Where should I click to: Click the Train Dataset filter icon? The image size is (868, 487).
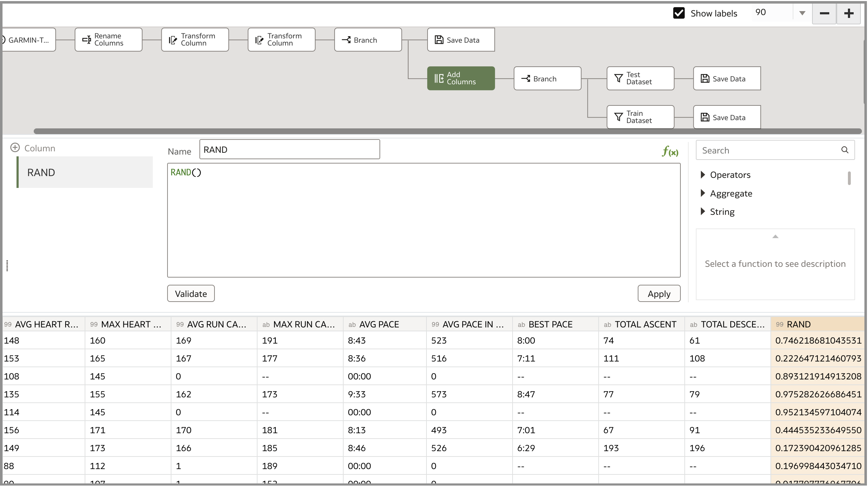coord(618,117)
